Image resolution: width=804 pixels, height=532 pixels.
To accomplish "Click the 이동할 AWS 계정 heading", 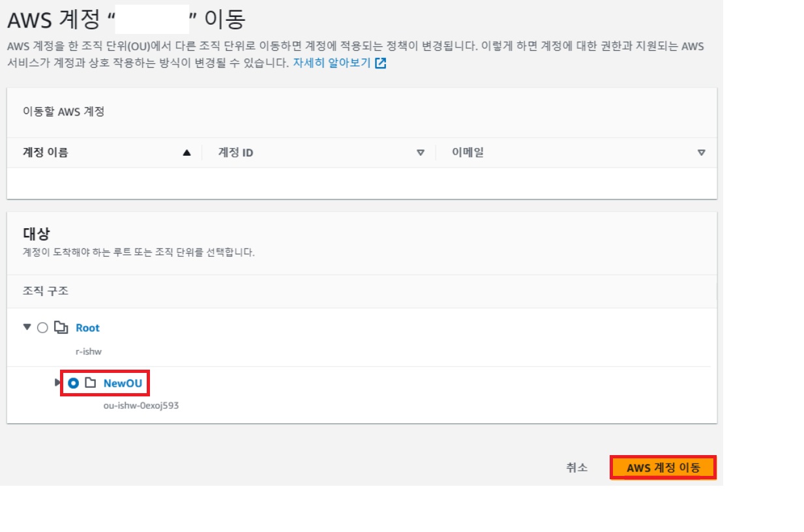I will tap(63, 111).
